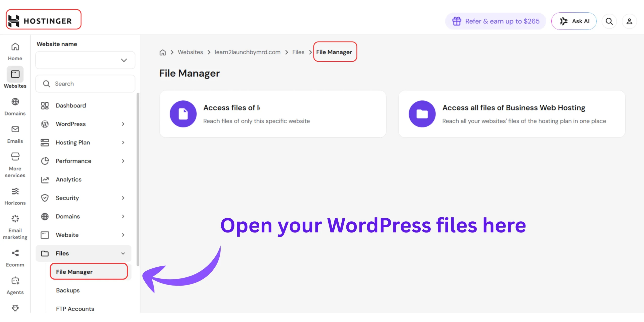Click the Hosting Plan server icon
This screenshot has height=322, width=644.
pyautogui.click(x=45, y=143)
